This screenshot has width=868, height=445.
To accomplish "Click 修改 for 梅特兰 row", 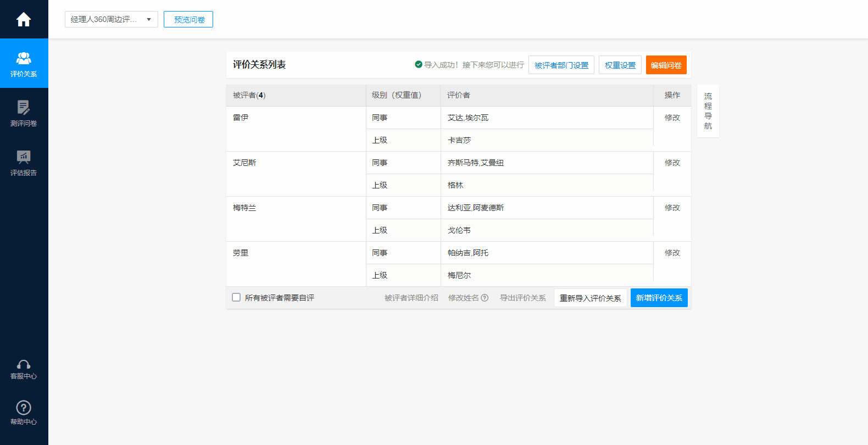I will [x=672, y=208].
